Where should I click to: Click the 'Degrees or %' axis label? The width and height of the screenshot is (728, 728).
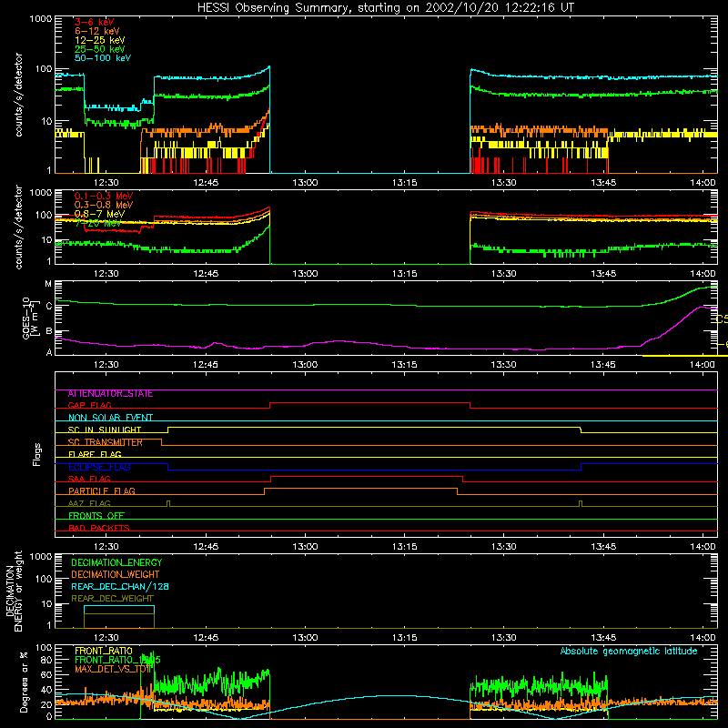24,682
